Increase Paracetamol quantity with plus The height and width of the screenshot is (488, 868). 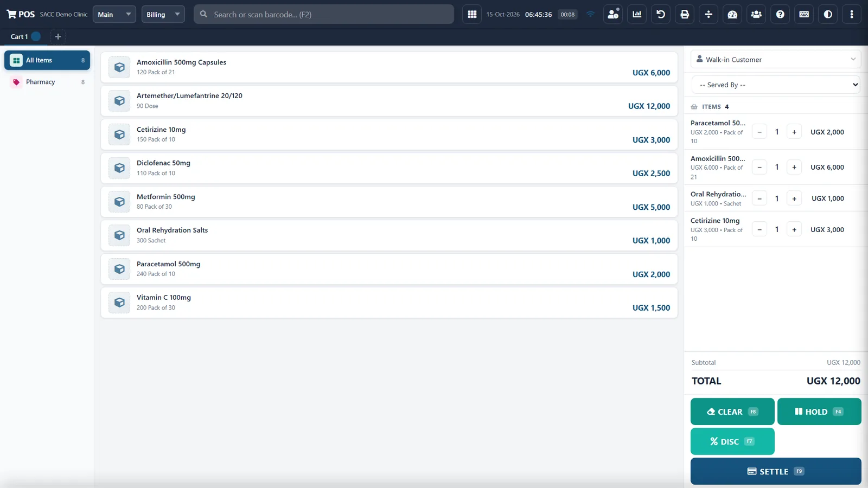[x=794, y=132]
